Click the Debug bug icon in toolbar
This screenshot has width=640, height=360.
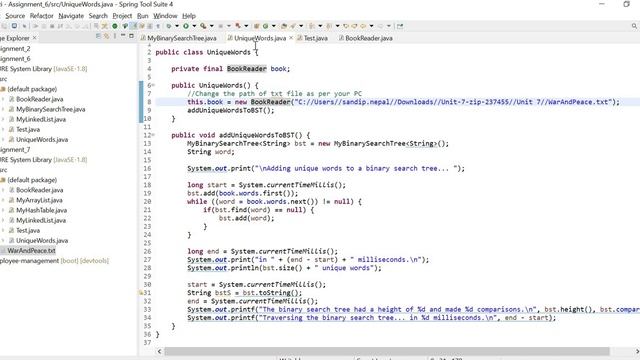pos(169,26)
